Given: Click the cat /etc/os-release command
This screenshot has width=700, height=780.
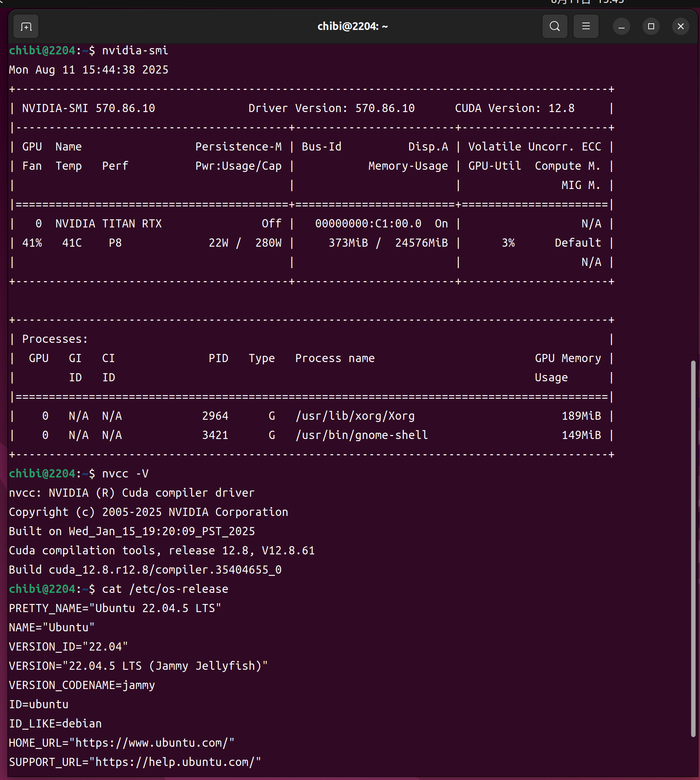Looking at the screenshot, I should [165, 589].
